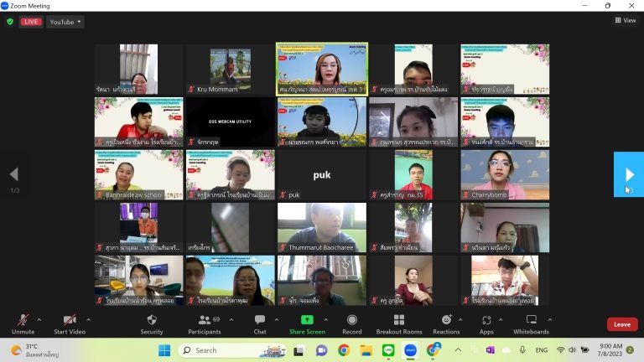Viewport: 644px width, 362px height.
Task: Click the red Leave button
Action: [x=621, y=324]
